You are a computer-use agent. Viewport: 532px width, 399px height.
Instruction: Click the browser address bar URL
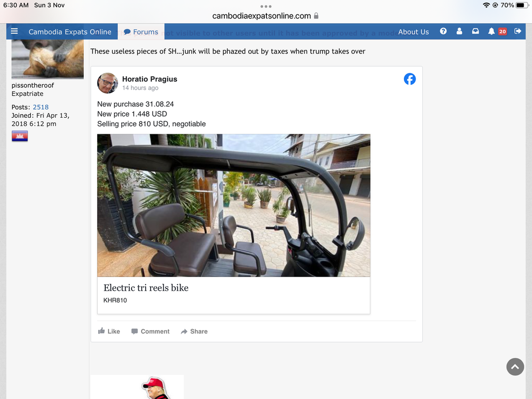click(x=262, y=16)
